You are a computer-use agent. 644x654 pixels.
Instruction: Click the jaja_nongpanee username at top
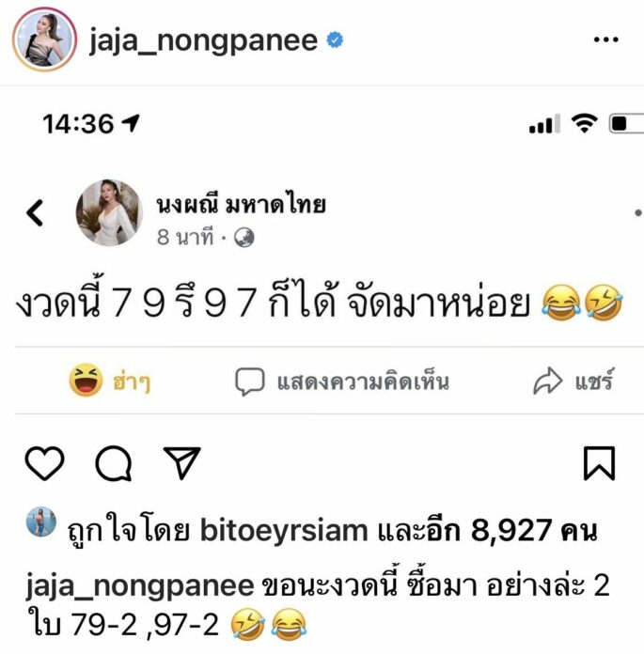click(x=204, y=41)
